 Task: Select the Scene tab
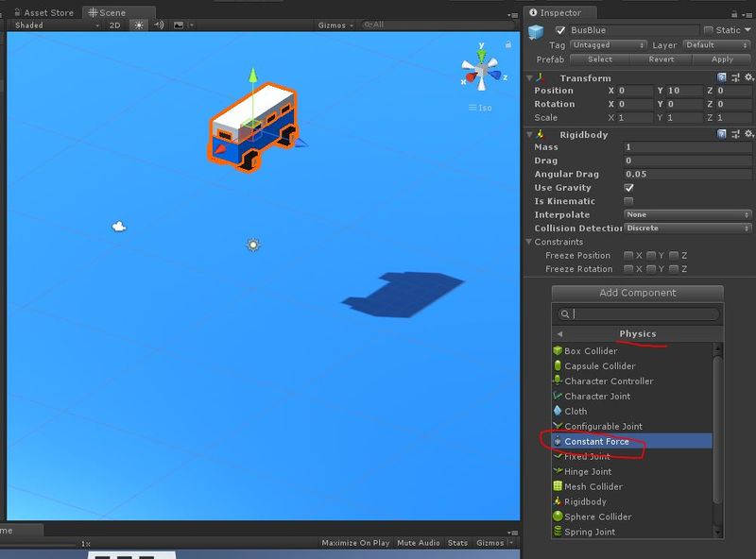(119, 12)
